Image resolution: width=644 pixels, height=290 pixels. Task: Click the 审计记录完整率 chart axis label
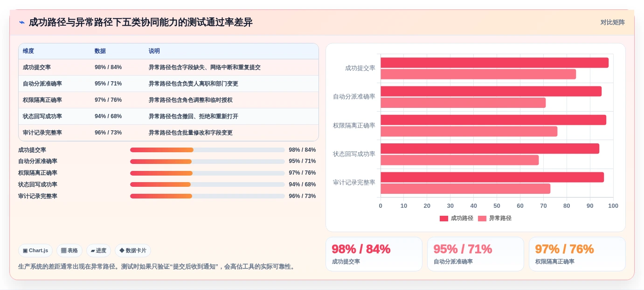(354, 183)
